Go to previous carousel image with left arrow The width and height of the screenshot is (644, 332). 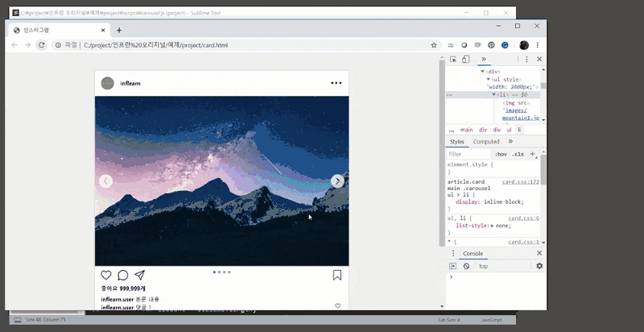[x=106, y=181]
